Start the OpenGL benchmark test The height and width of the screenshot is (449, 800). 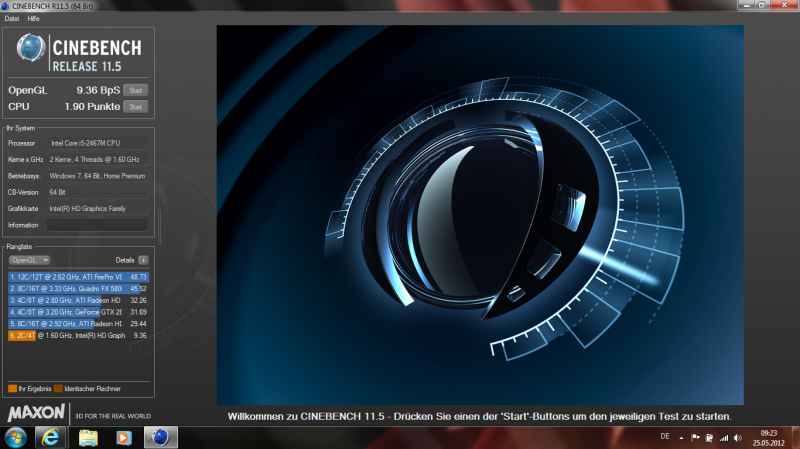tap(135, 90)
